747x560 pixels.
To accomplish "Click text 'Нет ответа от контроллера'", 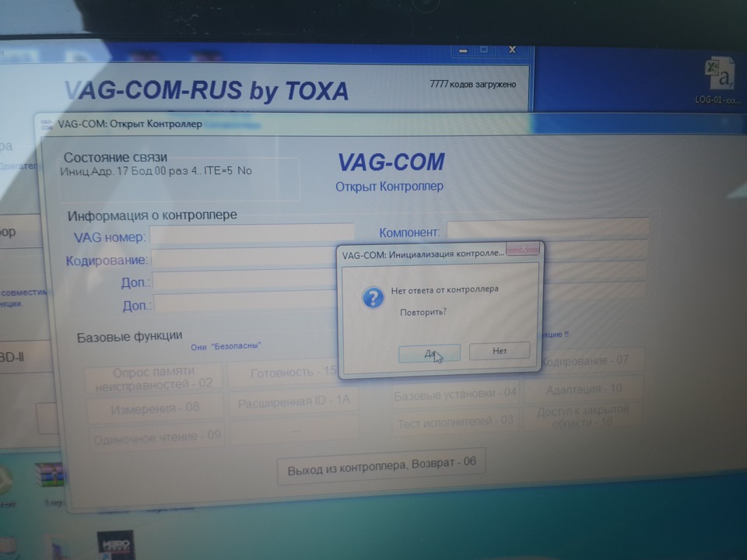I will click(444, 289).
